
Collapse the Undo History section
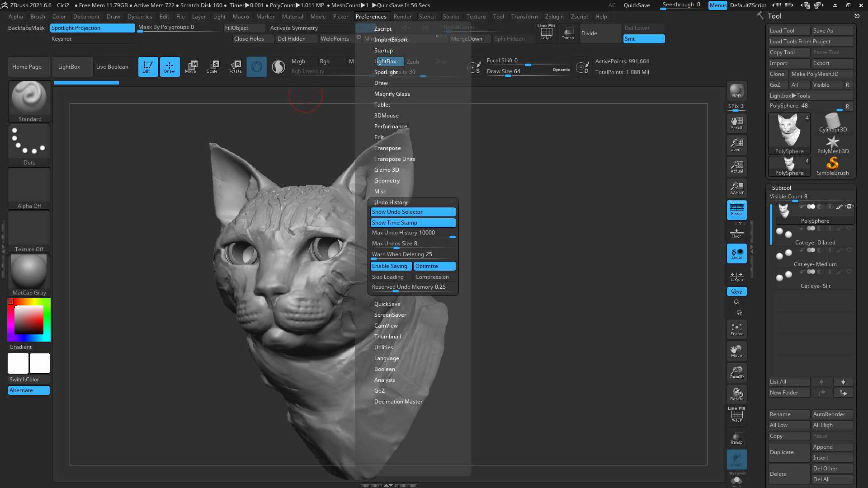coord(391,202)
